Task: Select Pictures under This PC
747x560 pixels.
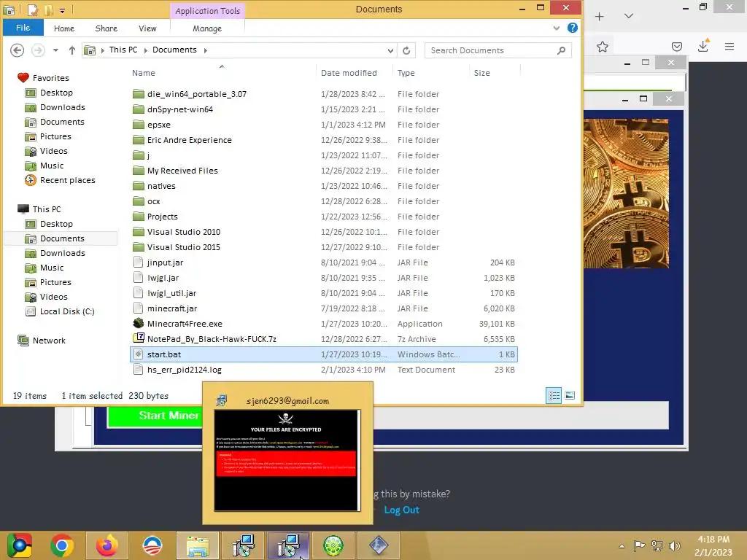Action: 55,282
